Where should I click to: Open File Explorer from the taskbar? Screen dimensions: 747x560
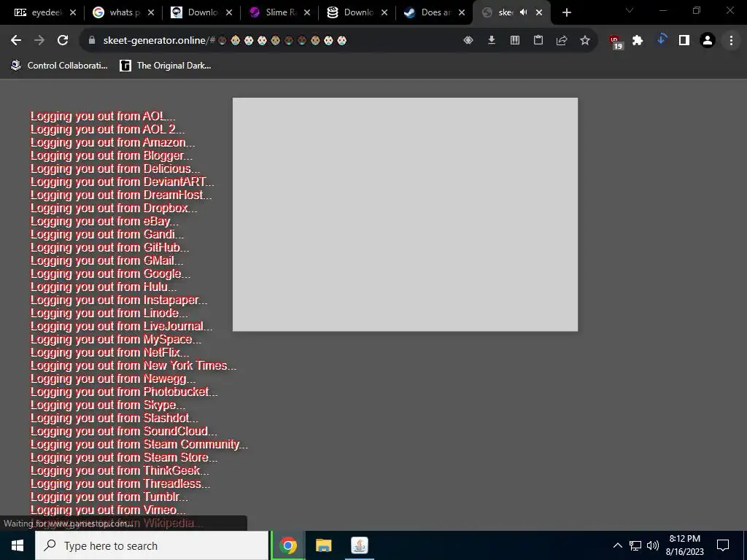tap(323, 545)
